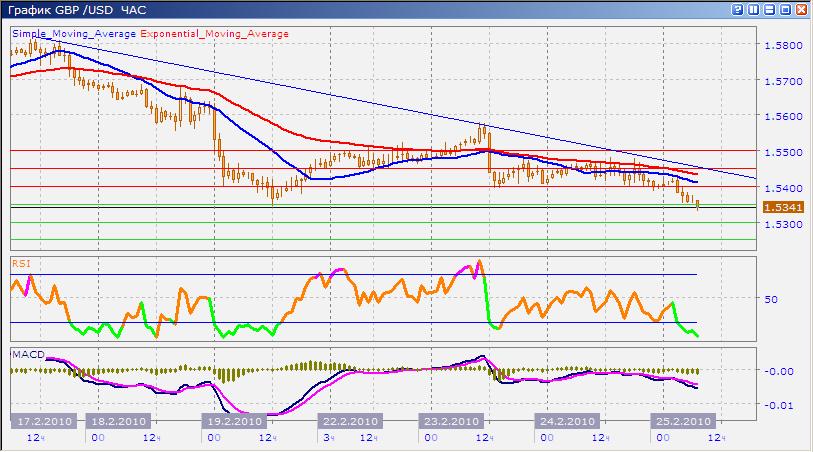Click the 18.2.2010 date marker
The height and width of the screenshot is (452, 813).
(119, 421)
